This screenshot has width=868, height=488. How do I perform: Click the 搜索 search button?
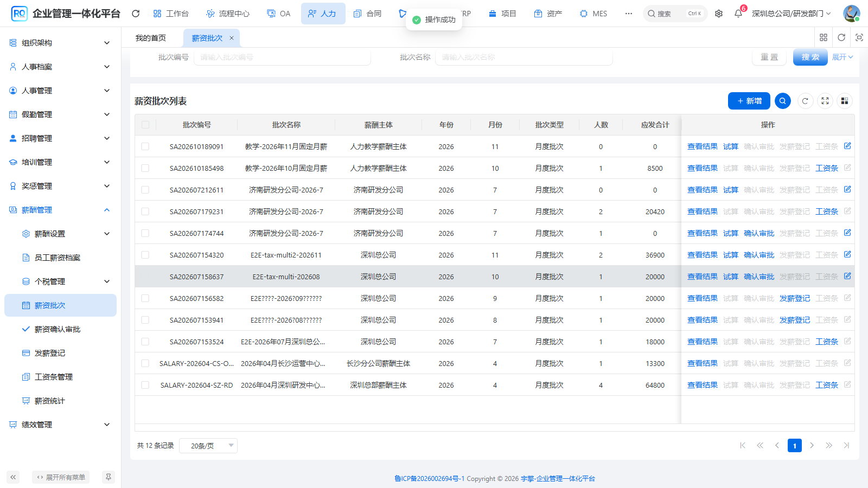[810, 57]
